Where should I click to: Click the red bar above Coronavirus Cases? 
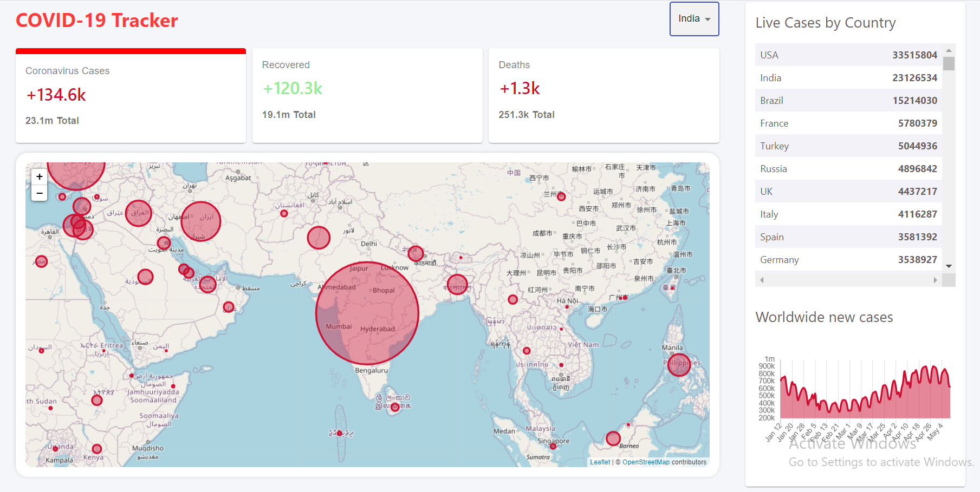(x=130, y=50)
